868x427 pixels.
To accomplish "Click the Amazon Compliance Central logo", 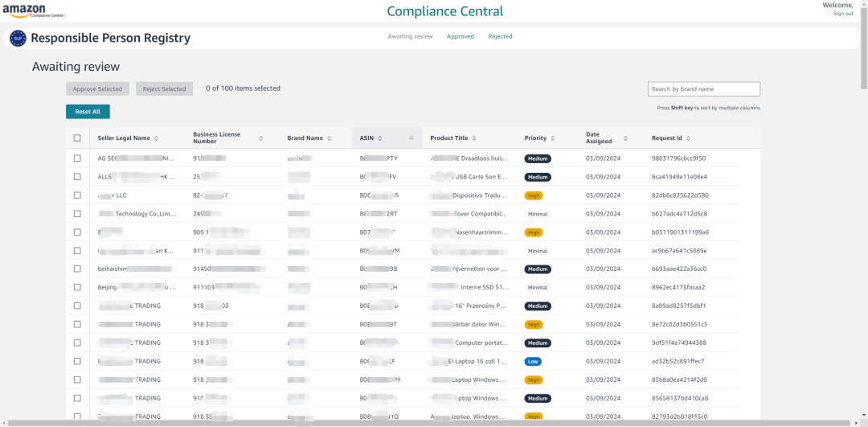I will 34,10.
